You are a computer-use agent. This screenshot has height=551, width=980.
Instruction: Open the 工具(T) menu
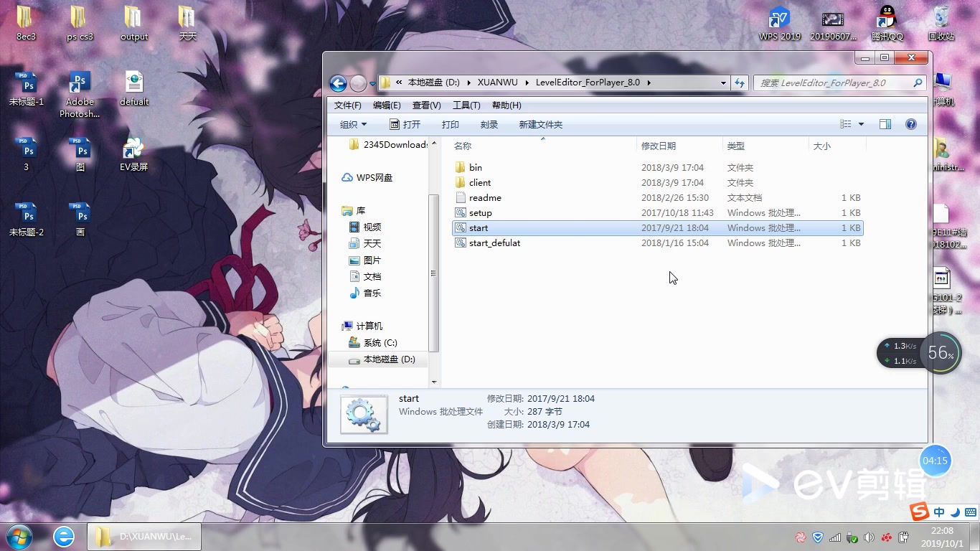tap(466, 105)
